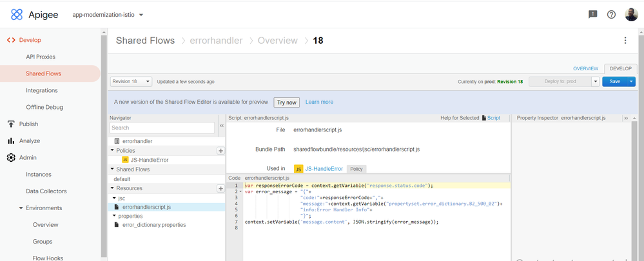
Task: Collapse the Environments menu group
Action: tap(21, 208)
